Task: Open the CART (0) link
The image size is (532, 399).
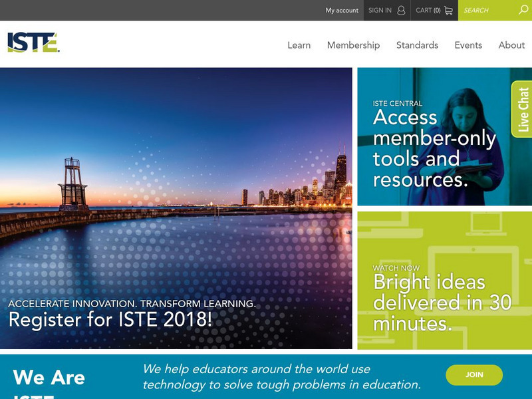Action: point(428,10)
